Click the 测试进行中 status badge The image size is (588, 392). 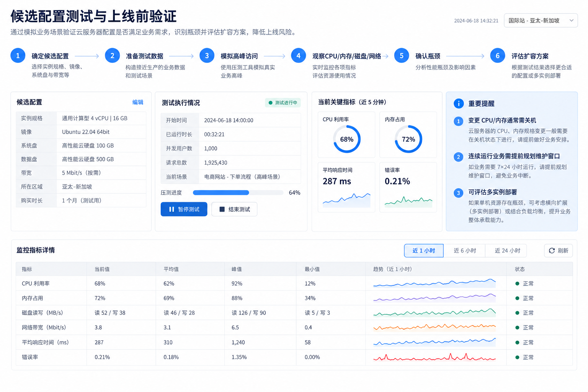pos(283,103)
